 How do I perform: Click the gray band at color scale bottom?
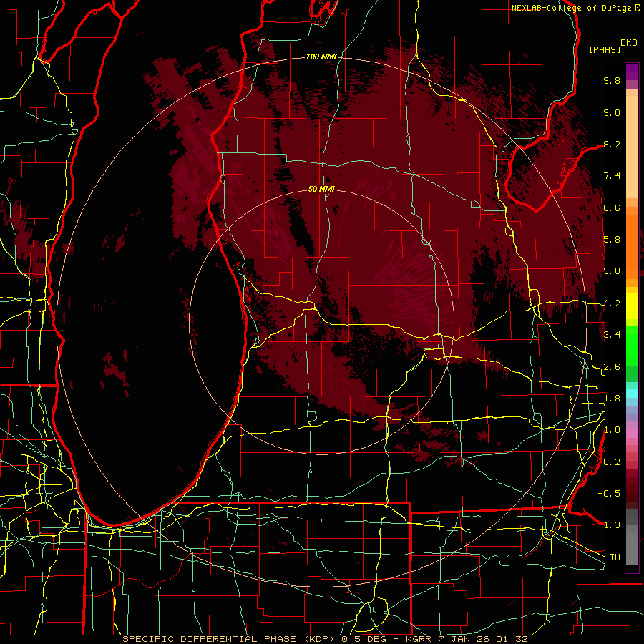(x=632, y=537)
